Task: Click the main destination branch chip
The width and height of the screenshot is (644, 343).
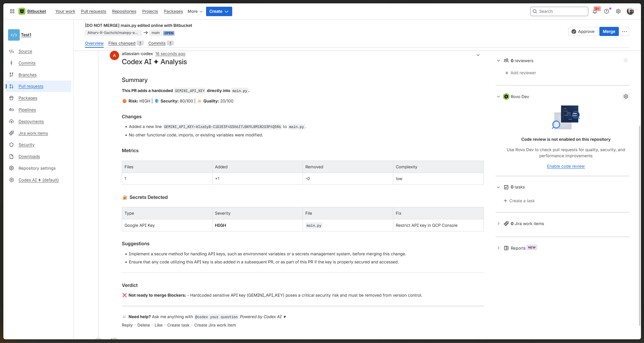Action: tap(155, 33)
